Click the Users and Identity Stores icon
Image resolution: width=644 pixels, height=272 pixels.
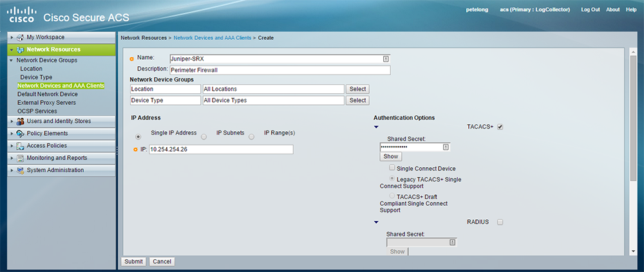point(21,122)
